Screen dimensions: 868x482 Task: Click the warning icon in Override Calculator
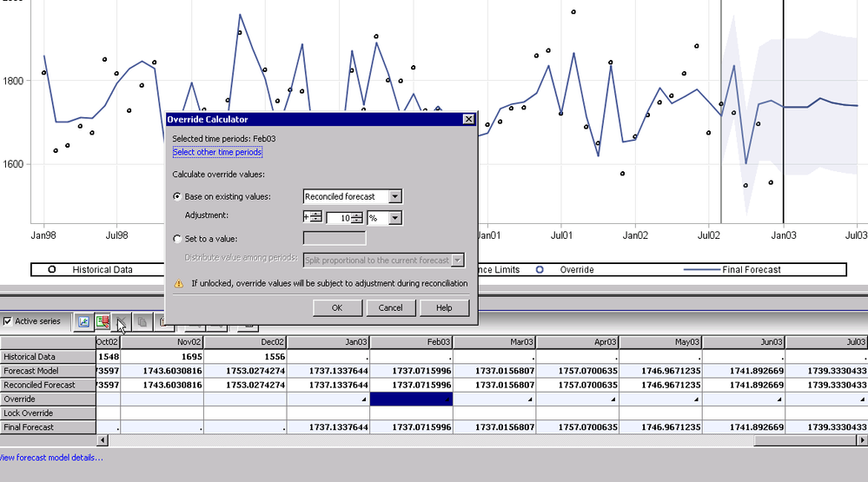[x=179, y=283]
